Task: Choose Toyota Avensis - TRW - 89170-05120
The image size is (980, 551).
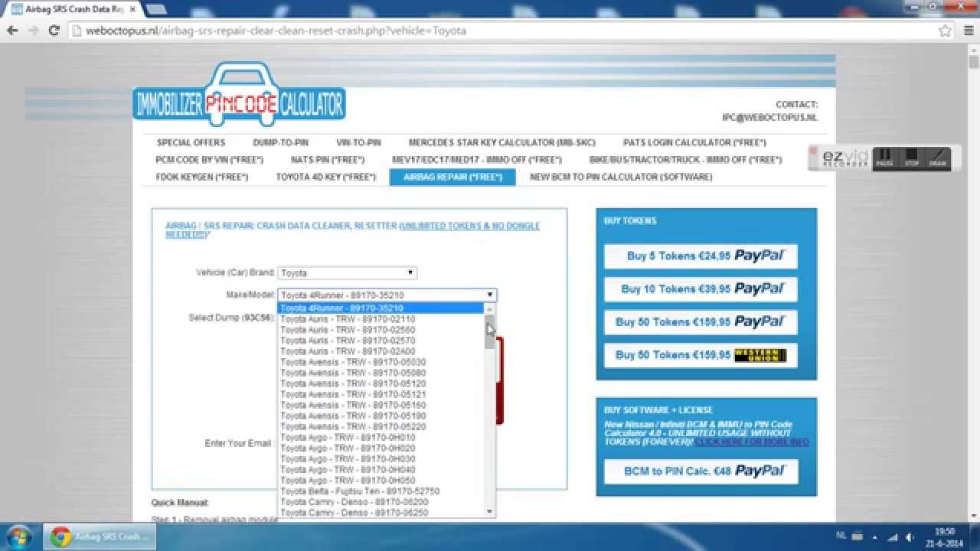Action: point(381,383)
